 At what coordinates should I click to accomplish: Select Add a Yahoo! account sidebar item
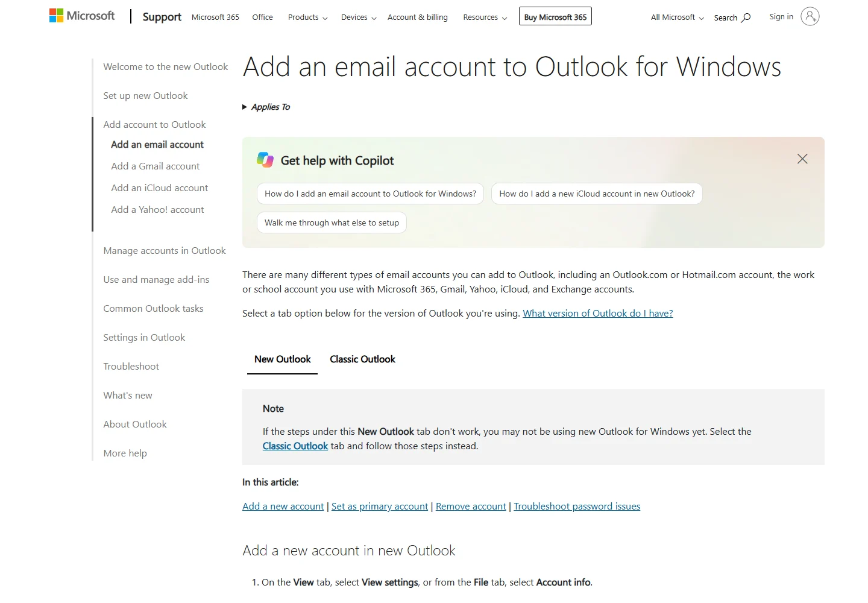(x=157, y=210)
